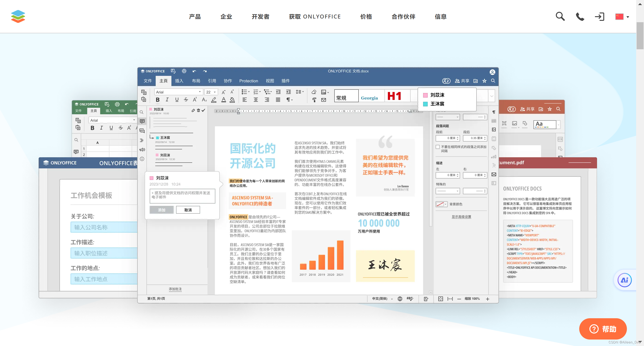Switch to Protection tab in document editor
644x346 pixels.
coord(248,81)
